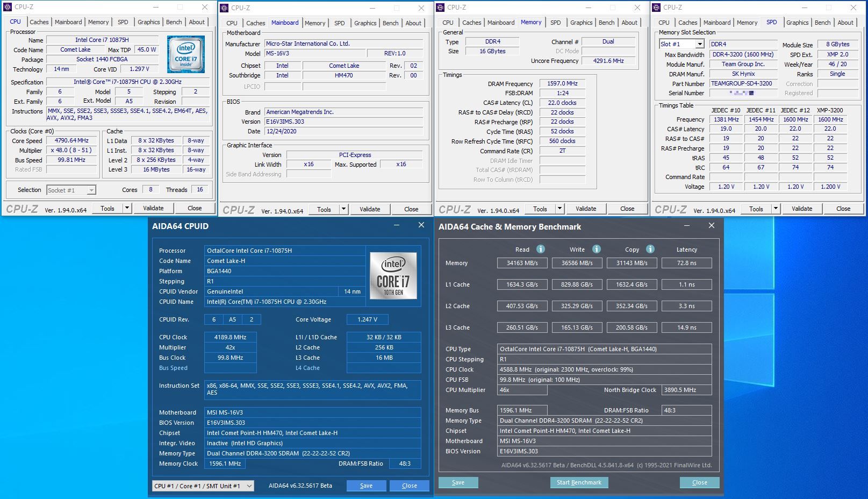Switch to the Caches tab in the CPU-Z CPU window

[39, 22]
